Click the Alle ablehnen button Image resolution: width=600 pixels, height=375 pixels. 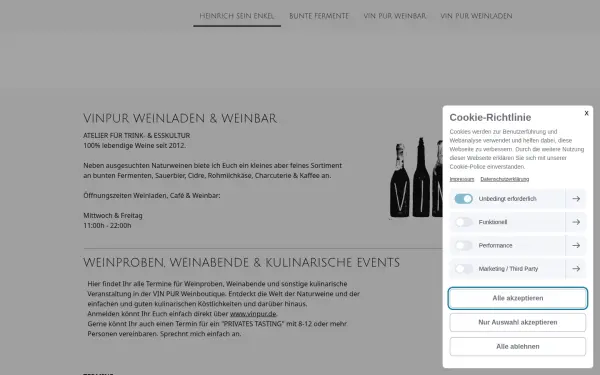click(x=517, y=346)
